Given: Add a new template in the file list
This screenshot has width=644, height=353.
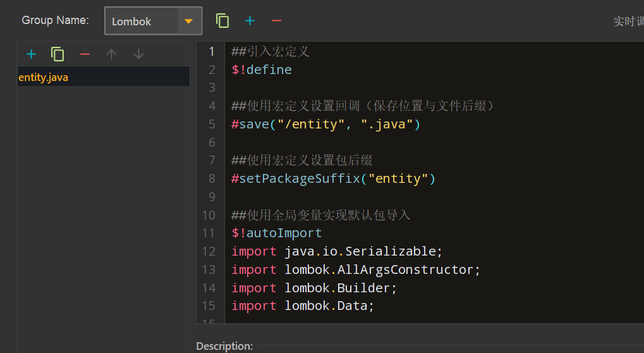Looking at the screenshot, I should click(31, 54).
